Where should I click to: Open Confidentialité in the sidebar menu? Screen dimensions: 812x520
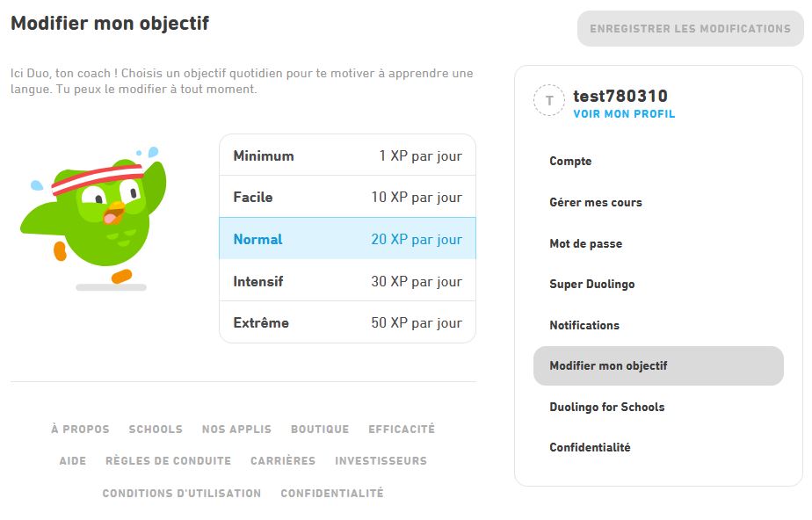pos(590,447)
